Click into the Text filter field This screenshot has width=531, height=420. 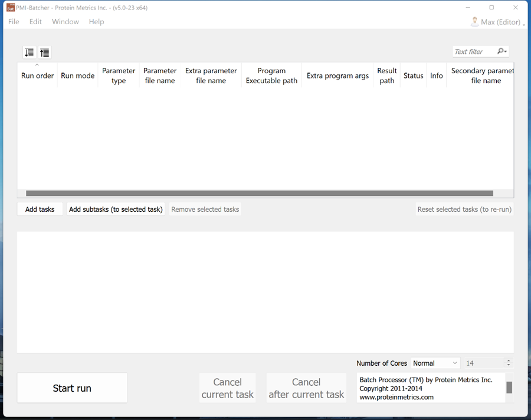pyautogui.click(x=474, y=51)
